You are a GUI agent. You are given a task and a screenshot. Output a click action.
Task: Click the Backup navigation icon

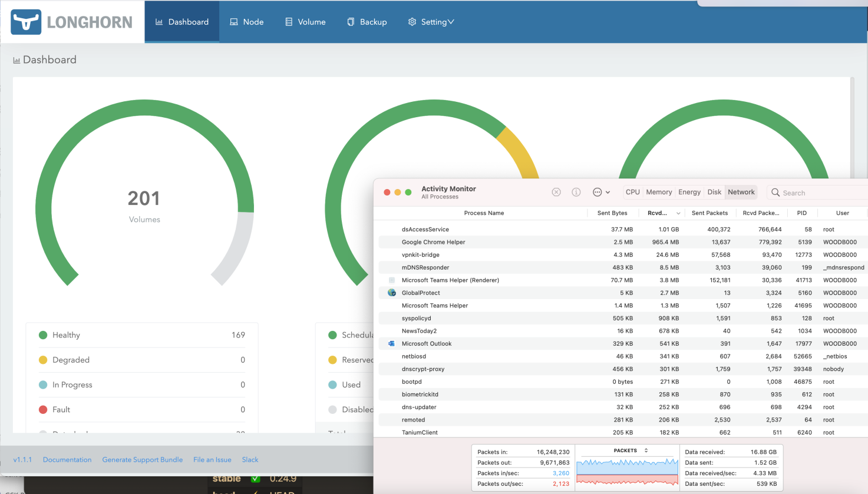pyautogui.click(x=351, y=22)
